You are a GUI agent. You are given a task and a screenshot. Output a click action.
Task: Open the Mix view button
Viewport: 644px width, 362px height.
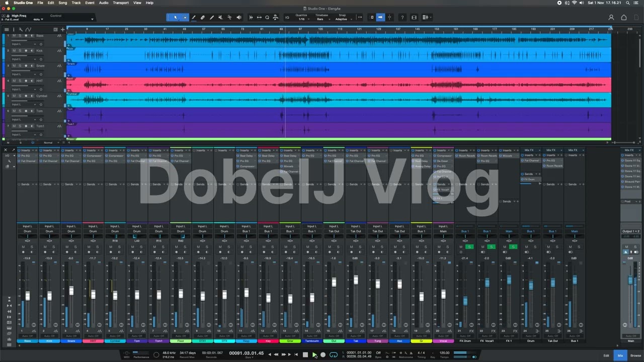tap(620, 355)
